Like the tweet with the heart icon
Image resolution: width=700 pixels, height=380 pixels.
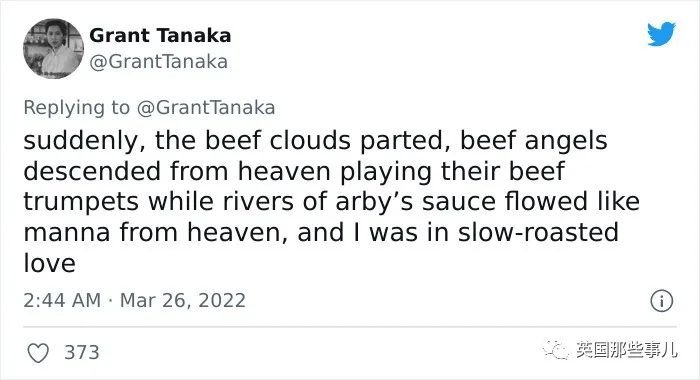point(38,353)
